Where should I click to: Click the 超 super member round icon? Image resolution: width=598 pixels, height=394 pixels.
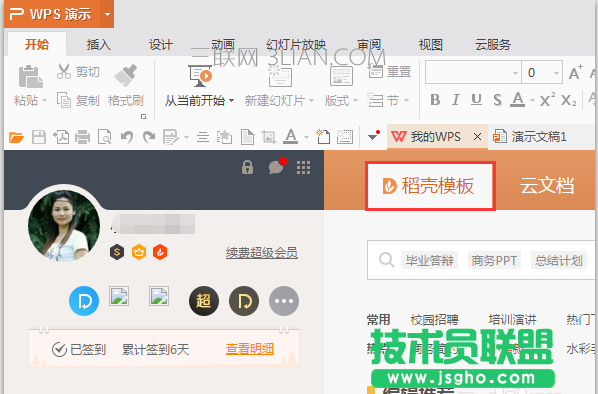pos(204,301)
